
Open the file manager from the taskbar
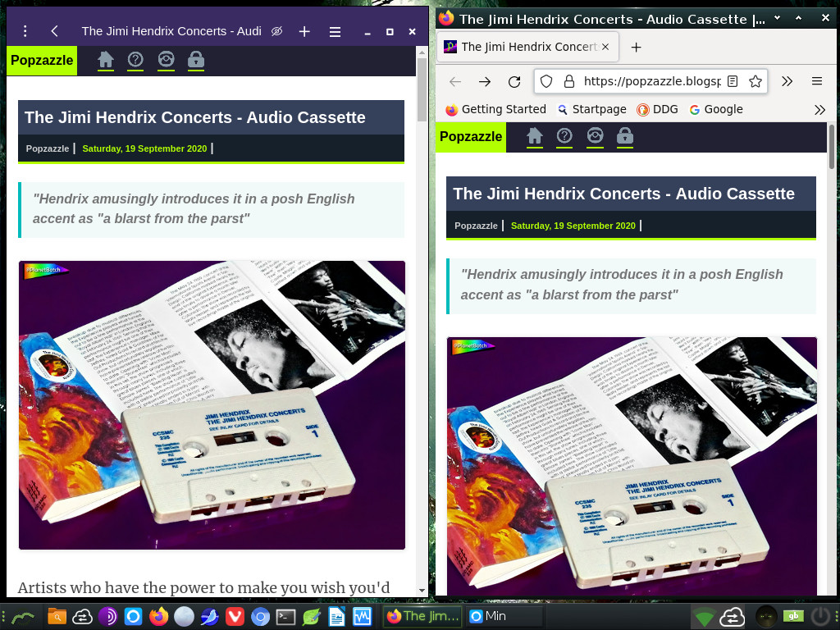(x=57, y=617)
